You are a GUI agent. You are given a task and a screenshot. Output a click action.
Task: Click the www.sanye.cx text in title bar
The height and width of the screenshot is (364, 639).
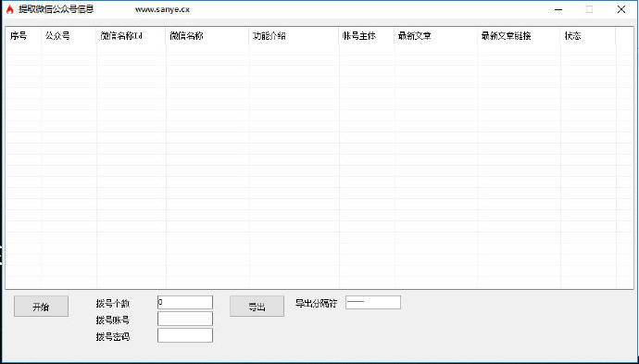[x=162, y=10]
